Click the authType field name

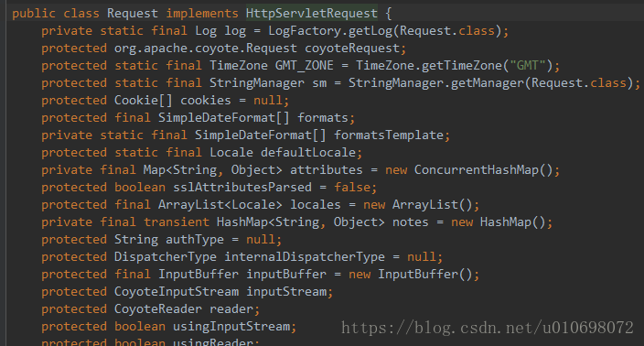tap(195, 240)
